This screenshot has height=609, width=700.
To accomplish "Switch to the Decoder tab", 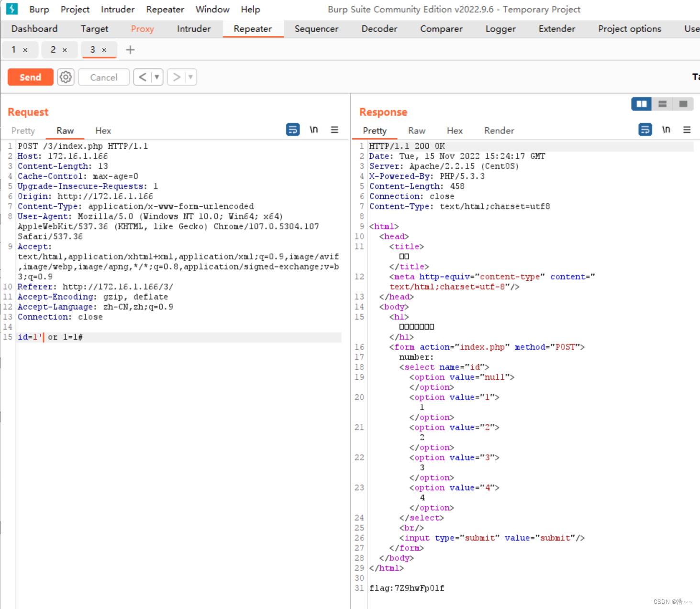I will point(379,29).
